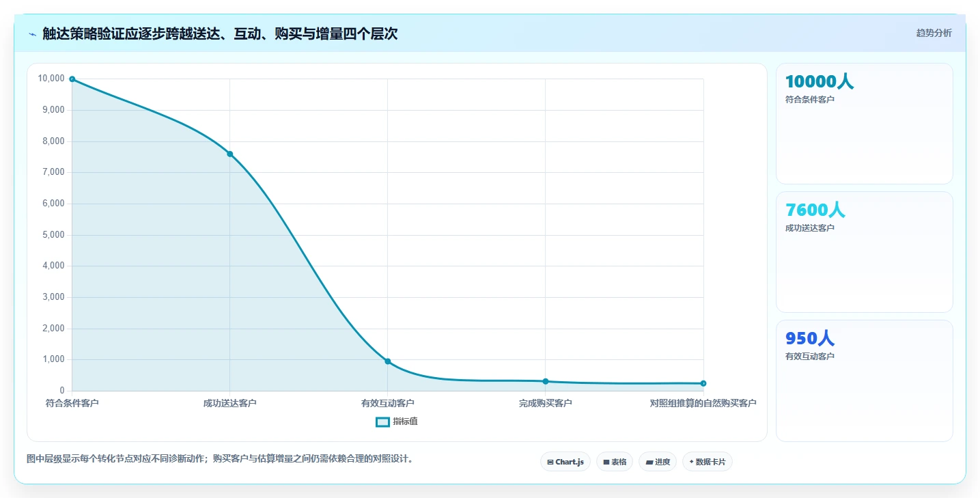Open the 10000人 stat card
The image size is (980, 498).
864,124
